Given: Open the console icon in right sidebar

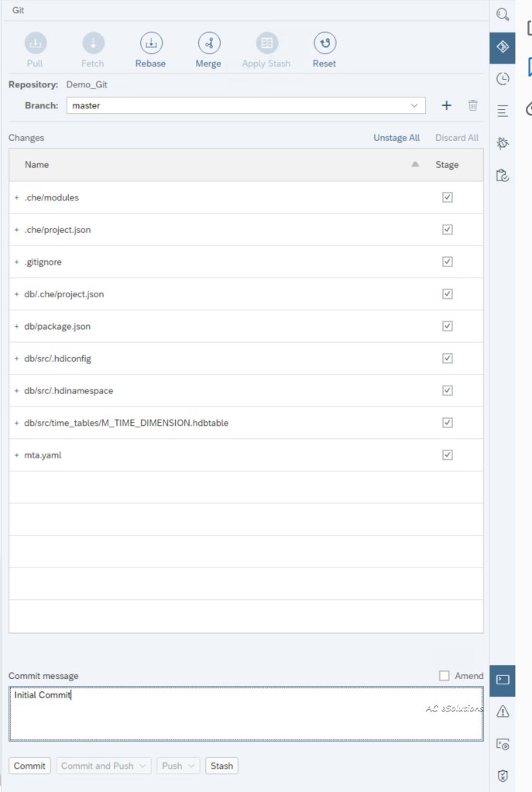Looking at the screenshot, I should [503, 680].
